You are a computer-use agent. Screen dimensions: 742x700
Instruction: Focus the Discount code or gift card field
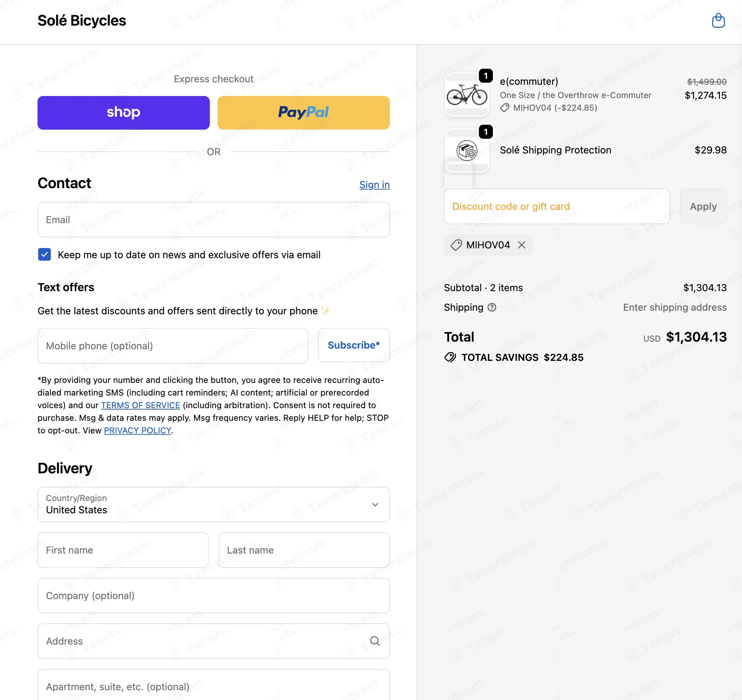(557, 206)
